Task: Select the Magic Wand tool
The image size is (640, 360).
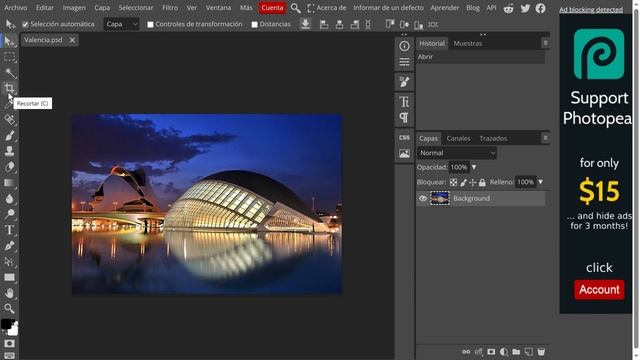Action: tap(9, 73)
